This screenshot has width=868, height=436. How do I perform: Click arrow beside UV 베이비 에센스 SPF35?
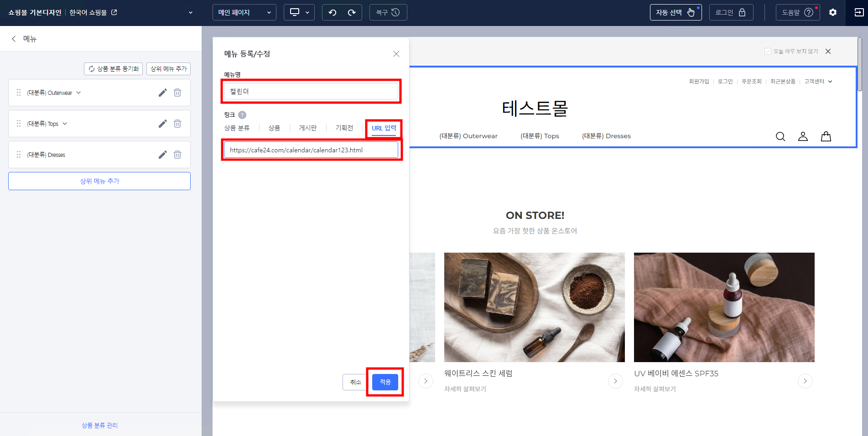(x=805, y=381)
